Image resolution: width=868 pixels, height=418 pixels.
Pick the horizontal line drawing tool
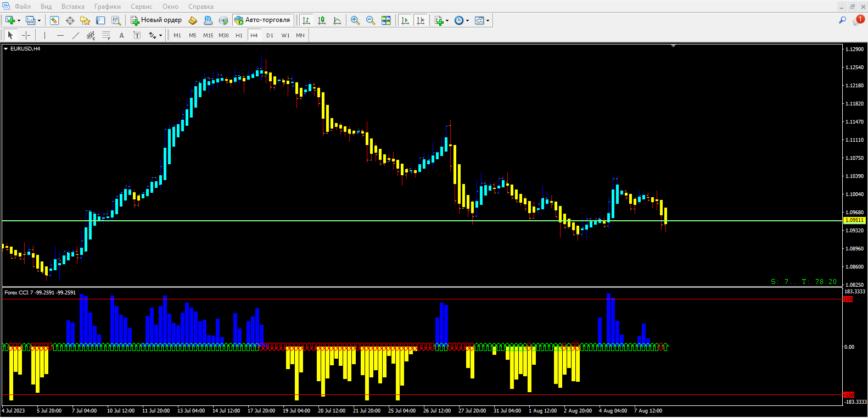(x=60, y=35)
